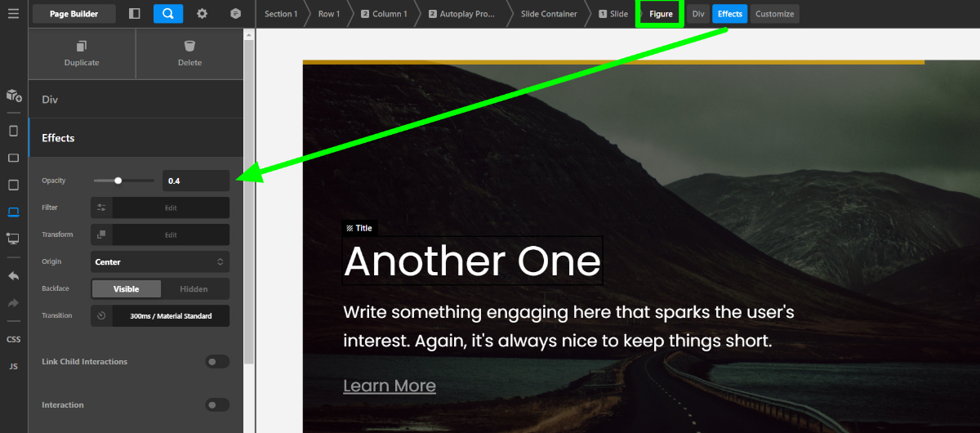
Task: Edit the Filter effect
Action: point(171,208)
